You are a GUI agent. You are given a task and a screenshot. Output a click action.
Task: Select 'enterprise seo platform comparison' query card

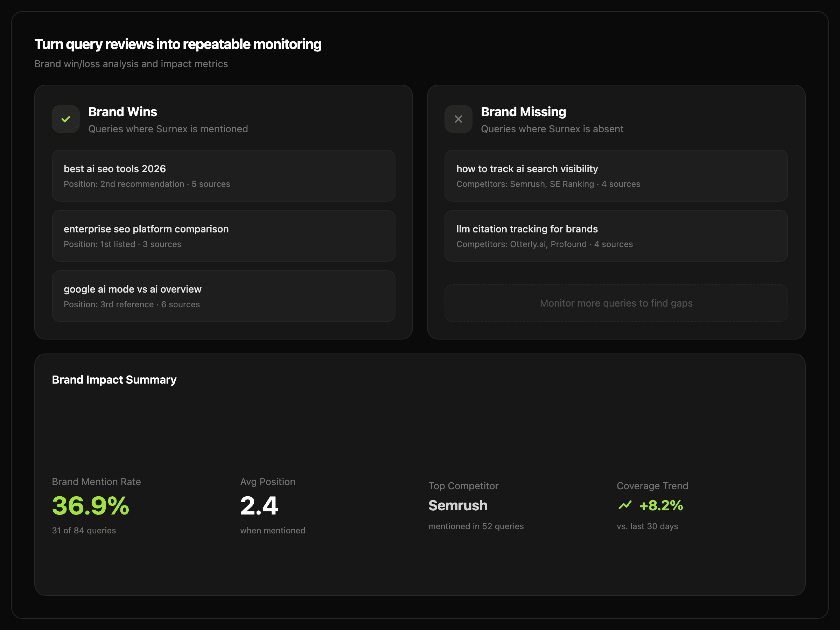tap(223, 236)
